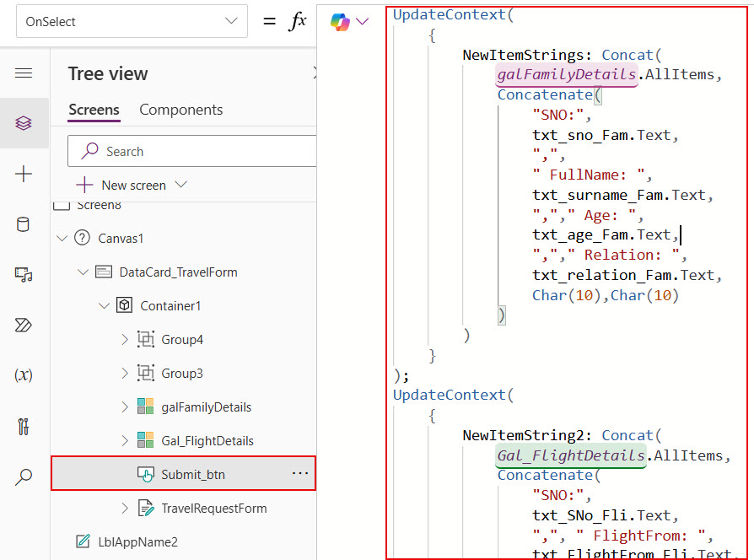The height and width of the screenshot is (560, 754).
Task: Expand the Group3 node
Action: [125, 373]
